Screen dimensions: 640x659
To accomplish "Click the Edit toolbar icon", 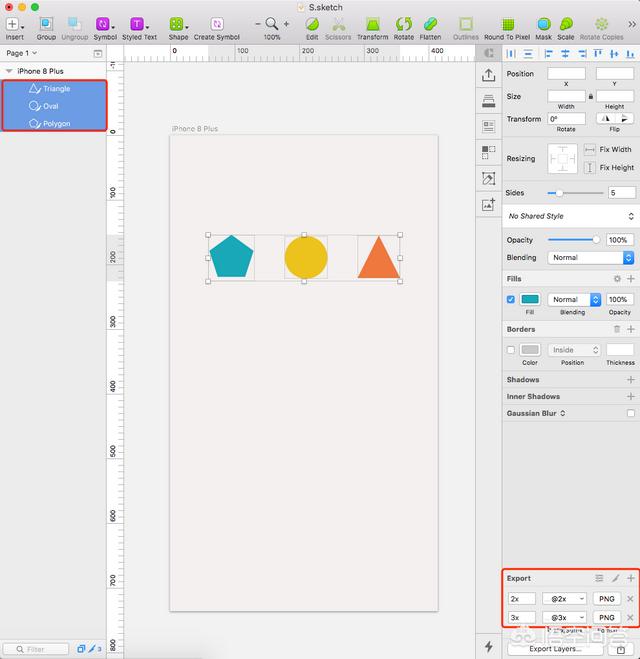I will click(312, 24).
